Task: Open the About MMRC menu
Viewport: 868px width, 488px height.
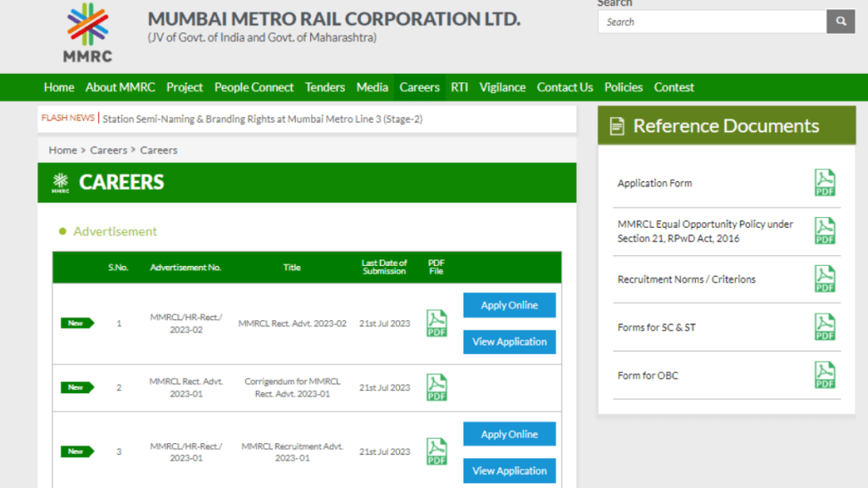Action: pos(120,87)
